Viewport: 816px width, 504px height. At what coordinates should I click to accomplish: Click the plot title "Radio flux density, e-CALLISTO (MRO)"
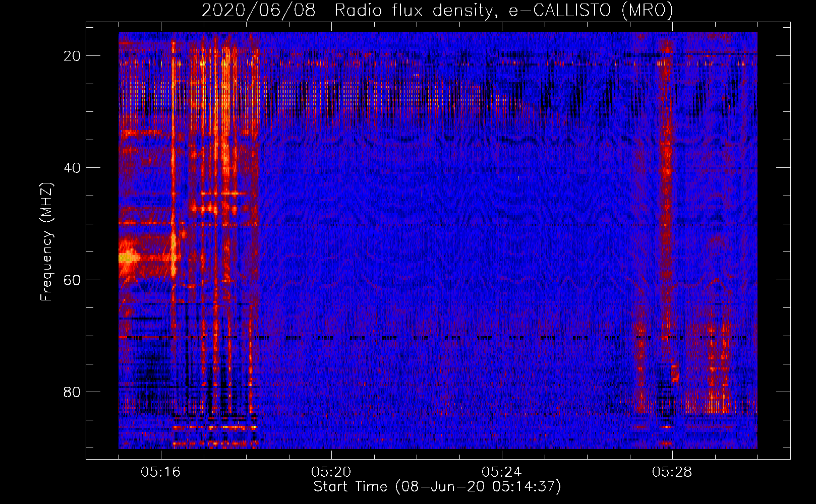[504, 11]
